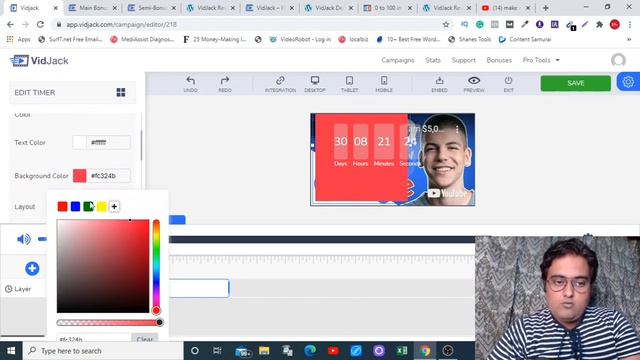Pick the green preset color

point(88,207)
